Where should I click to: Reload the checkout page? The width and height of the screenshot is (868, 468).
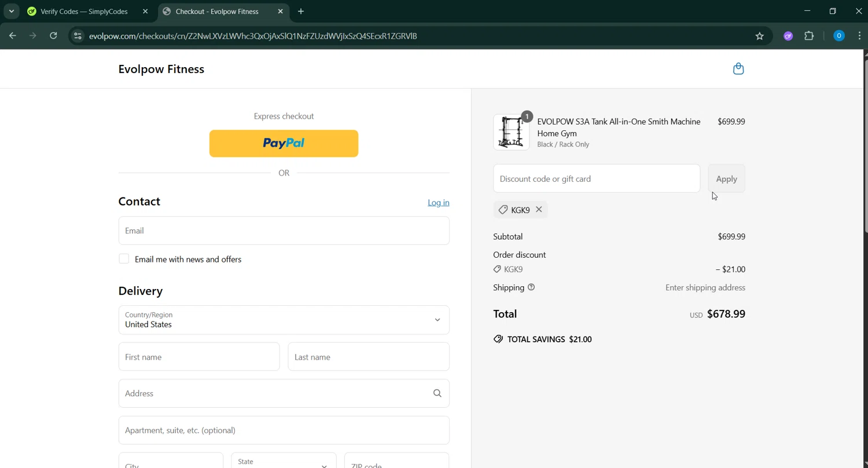[53, 36]
